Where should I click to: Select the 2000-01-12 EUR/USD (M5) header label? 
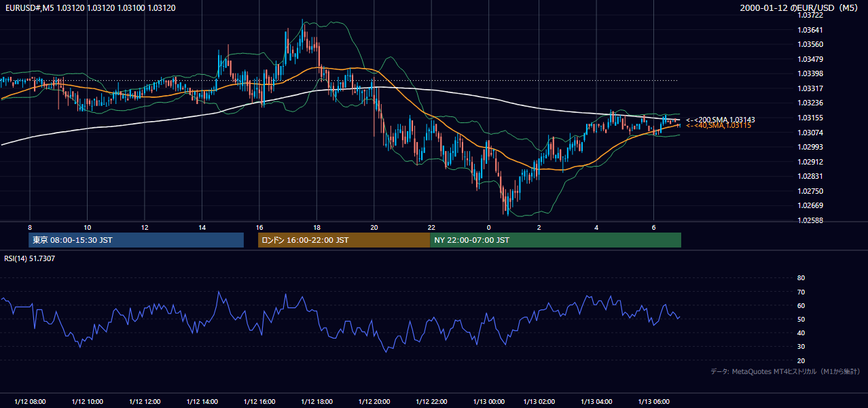799,8
